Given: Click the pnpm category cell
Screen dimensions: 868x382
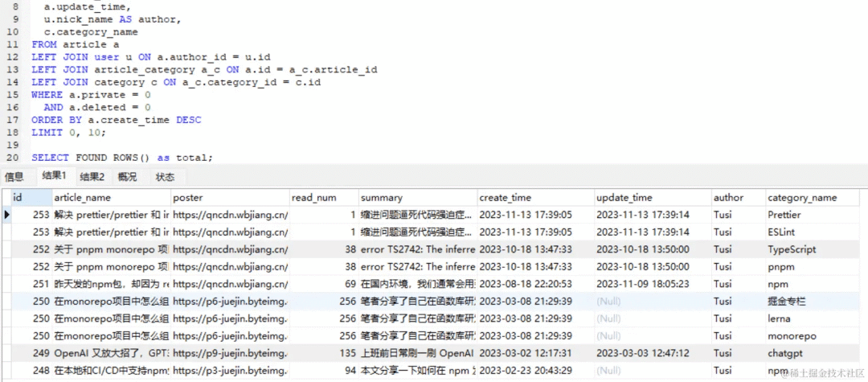Looking at the screenshot, I should coord(812,267).
